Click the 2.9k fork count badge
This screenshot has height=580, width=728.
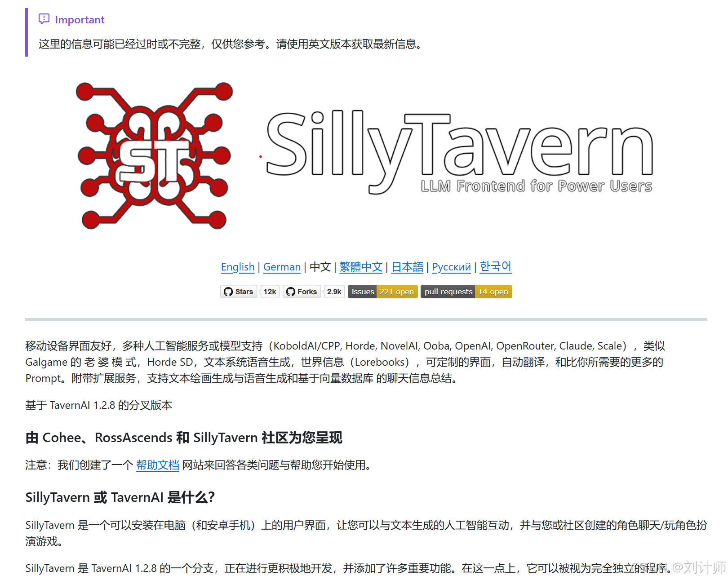pos(334,292)
